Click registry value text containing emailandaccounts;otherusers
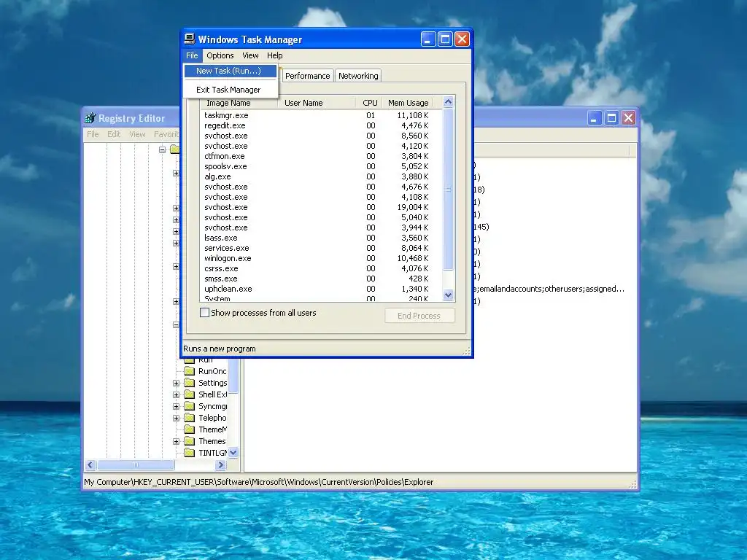The width and height of the screenshot is (747, 560). 550,289
